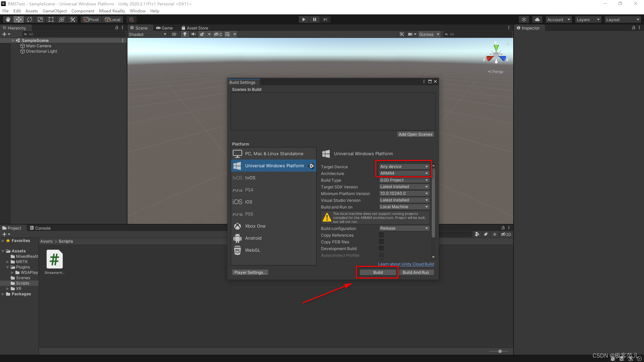Click the Android platform icon
Screen dimensions: 644x362
[237, 238]
